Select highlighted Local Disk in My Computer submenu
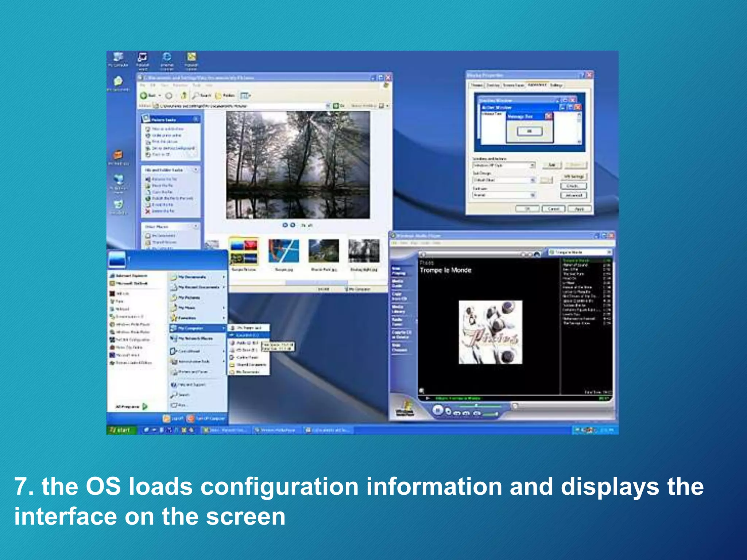 pos(249,335)
